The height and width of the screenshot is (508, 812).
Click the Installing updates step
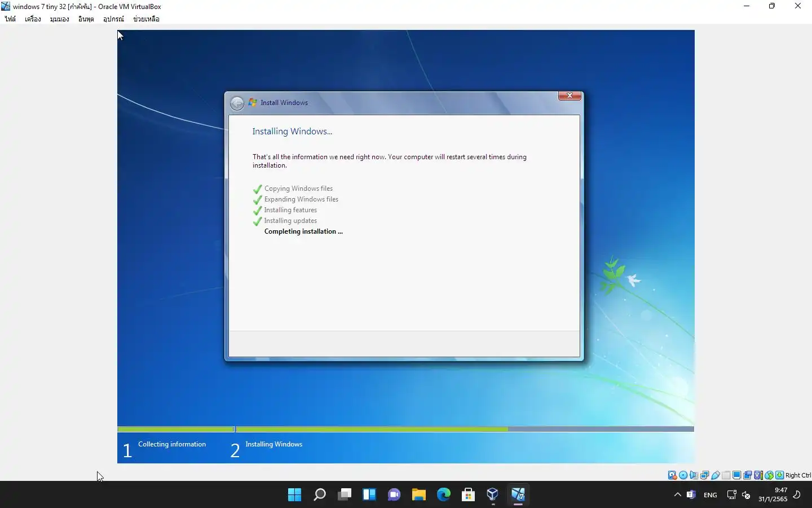[290, 221]
